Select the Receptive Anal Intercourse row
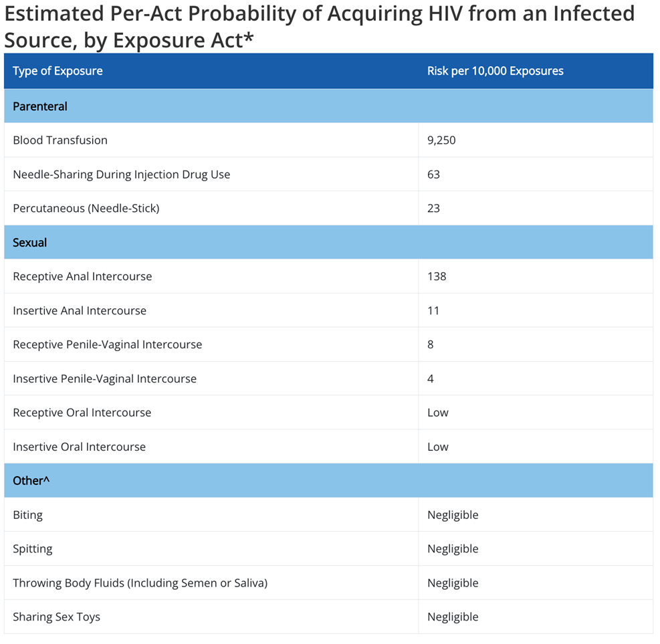 pyautogui.click(x=329, y=277)
